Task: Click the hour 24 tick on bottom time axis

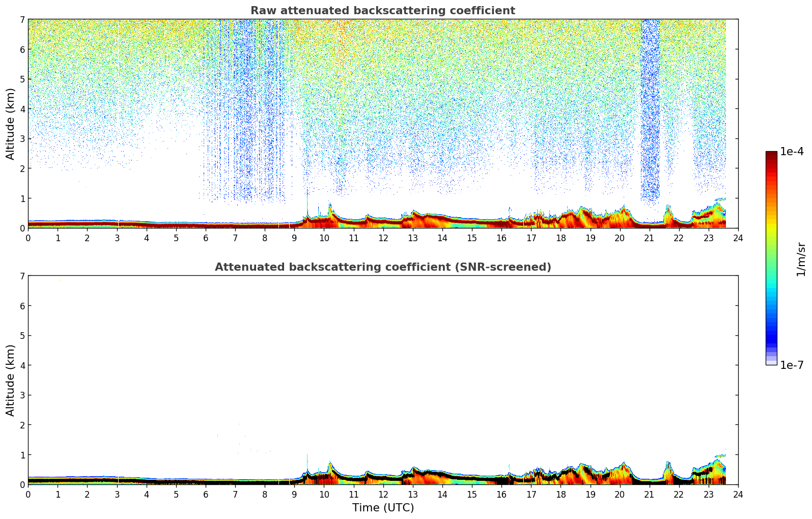Action: pos(738,494)
